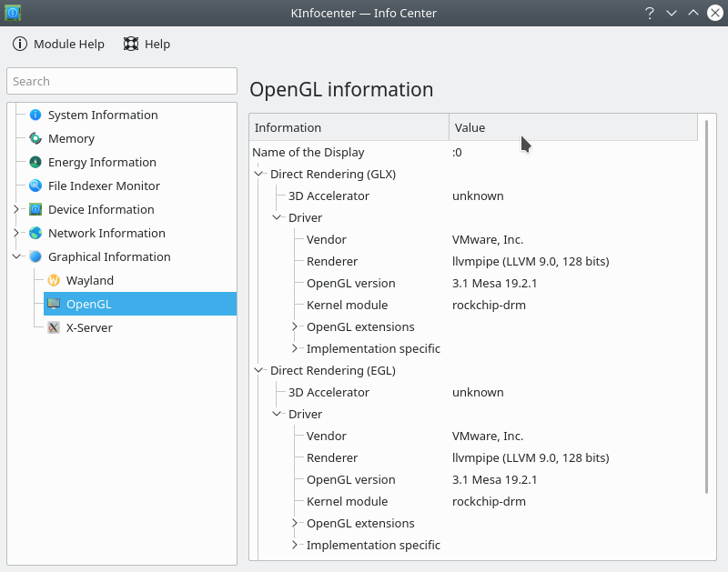Click the Information column header
The width and height of the screenshot is (728, 572).
click(x=349, y=127)
